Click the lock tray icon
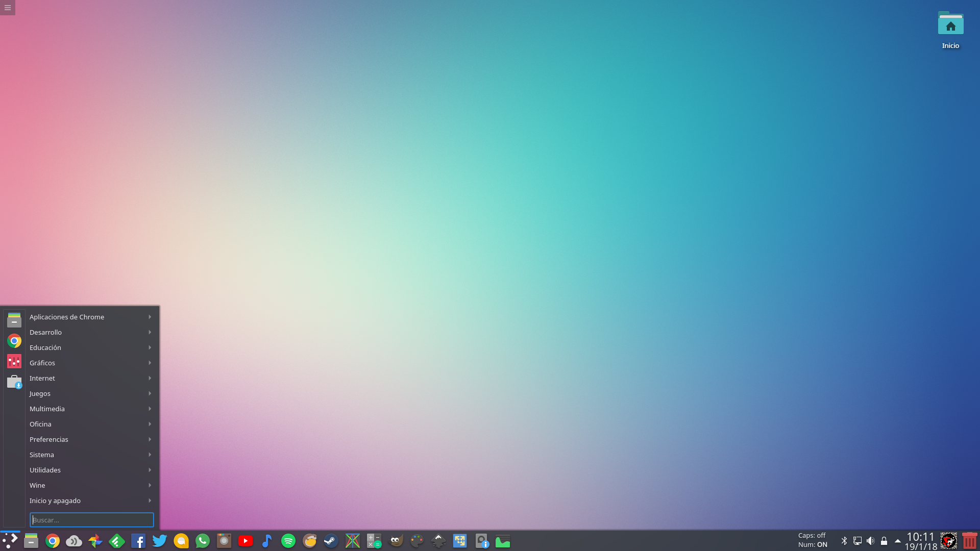Screen dimensions: 980x551 [884, 541]
